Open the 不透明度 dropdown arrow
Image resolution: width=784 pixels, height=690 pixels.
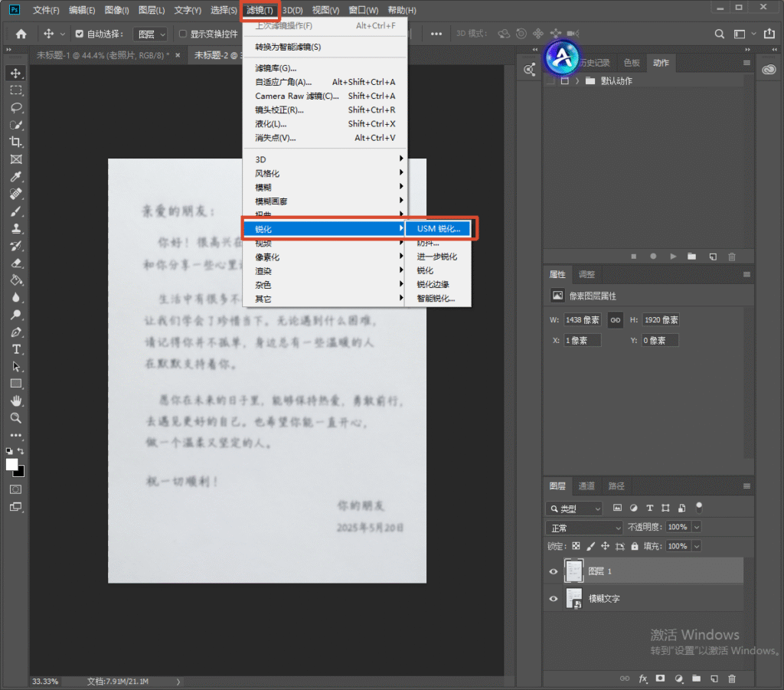click(x=697, y=527)
